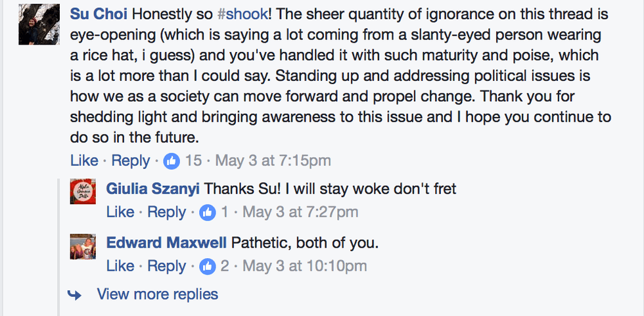Reply to Edward Maxwell's comment
Image resolution: width=644 pixels, height=316 pixels.
point(166,266)
